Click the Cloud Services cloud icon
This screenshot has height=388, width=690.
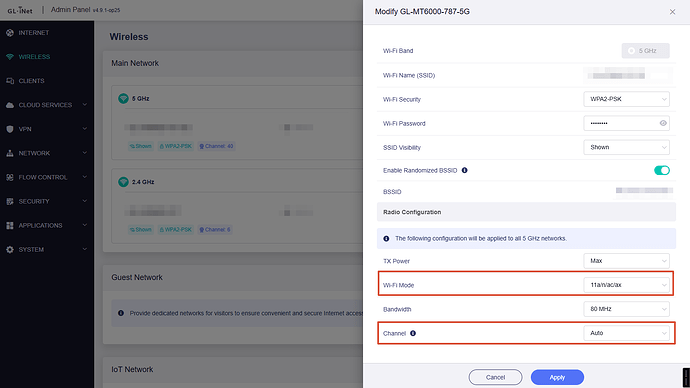coord(10,105)
